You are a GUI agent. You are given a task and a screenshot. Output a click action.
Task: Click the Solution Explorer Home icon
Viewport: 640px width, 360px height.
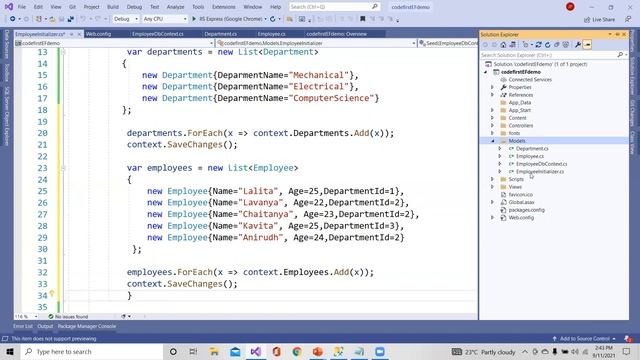[503, 44]
